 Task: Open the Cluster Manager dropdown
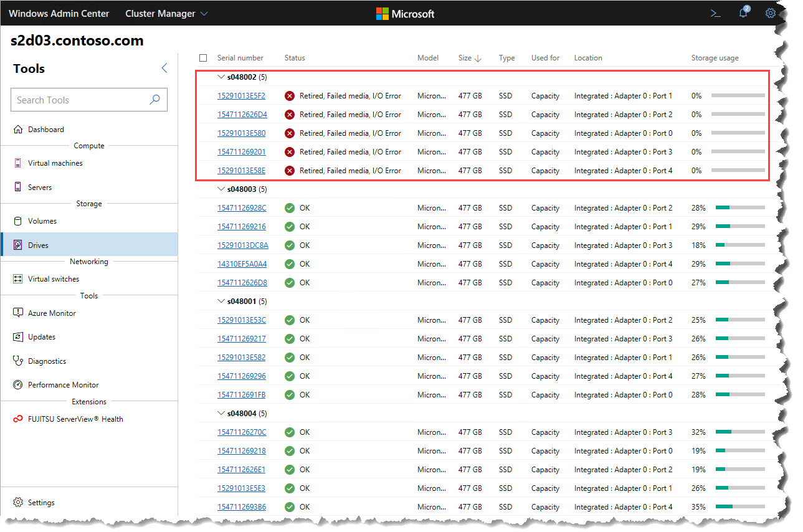166,13
